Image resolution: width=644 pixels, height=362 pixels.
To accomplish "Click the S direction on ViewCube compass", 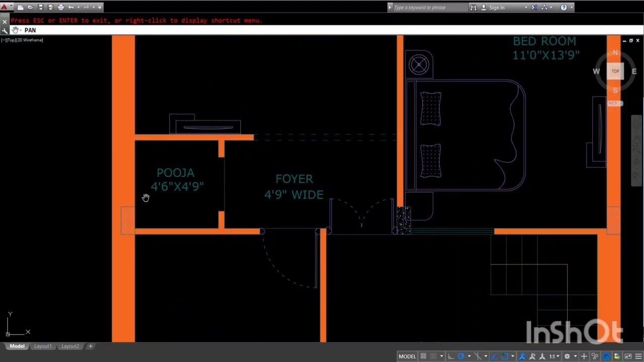I will tap(615, 90).
